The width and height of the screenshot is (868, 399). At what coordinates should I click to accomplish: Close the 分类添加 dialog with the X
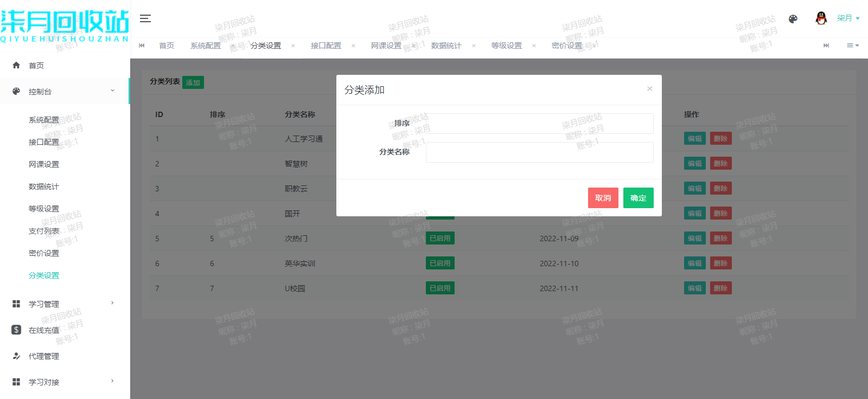[x=649, y=89]
